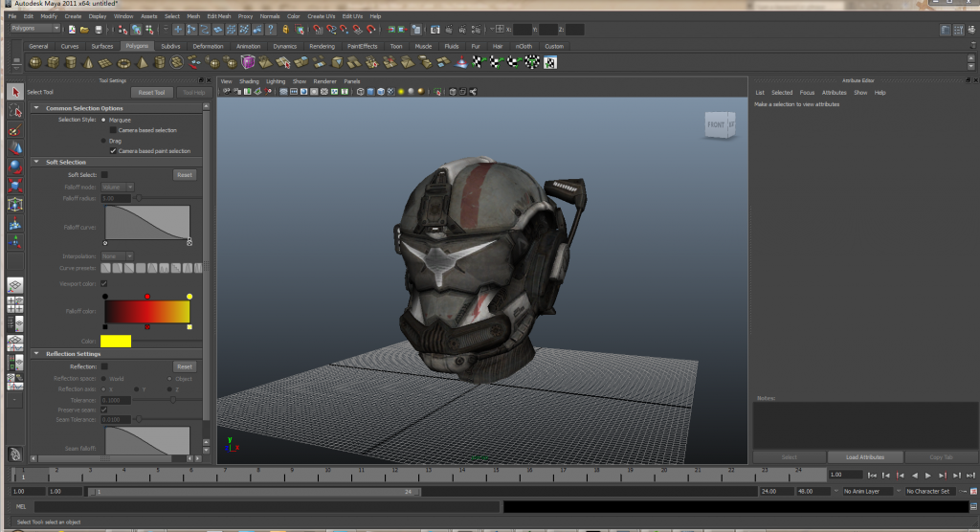
Task: Toggle the Reflection checkbox
Action: [104, 366]
